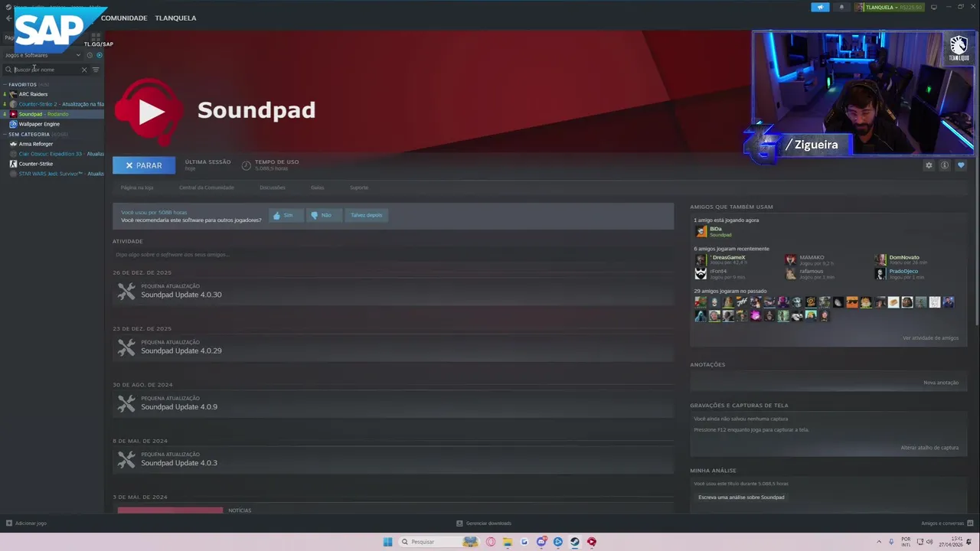Open Opera GX icon on taskbar
Viewport: 980px width, 551px height.
click(491, 542)
